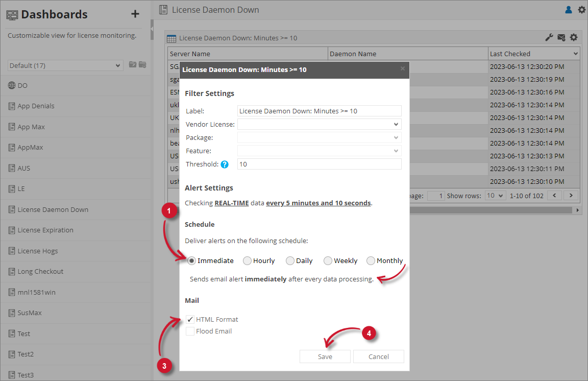The image size is (588, 381).
Task: Open the Show rows dropdown
Action: coord(496,196)
